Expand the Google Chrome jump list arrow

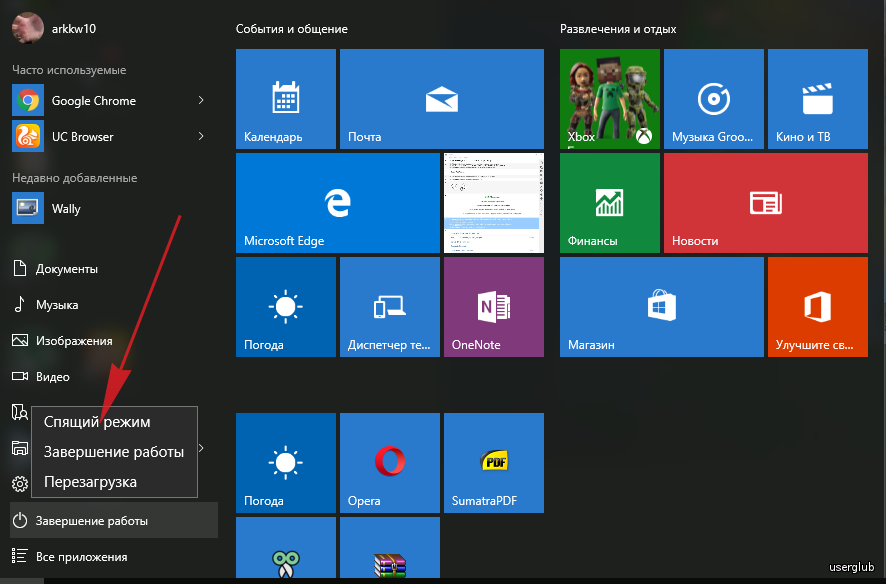pos(201,101)
